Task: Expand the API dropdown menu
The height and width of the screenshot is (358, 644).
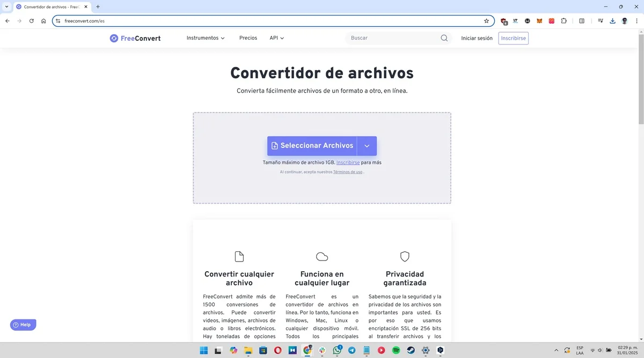Action: [276, 38]
